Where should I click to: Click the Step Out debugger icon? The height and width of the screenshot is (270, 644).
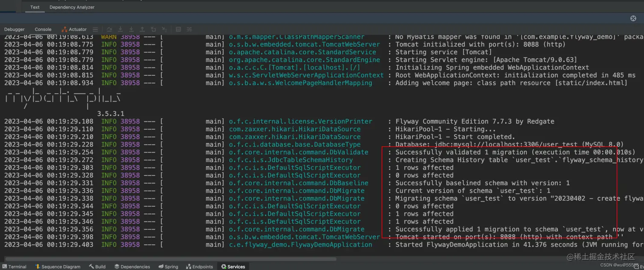(142, 29)
